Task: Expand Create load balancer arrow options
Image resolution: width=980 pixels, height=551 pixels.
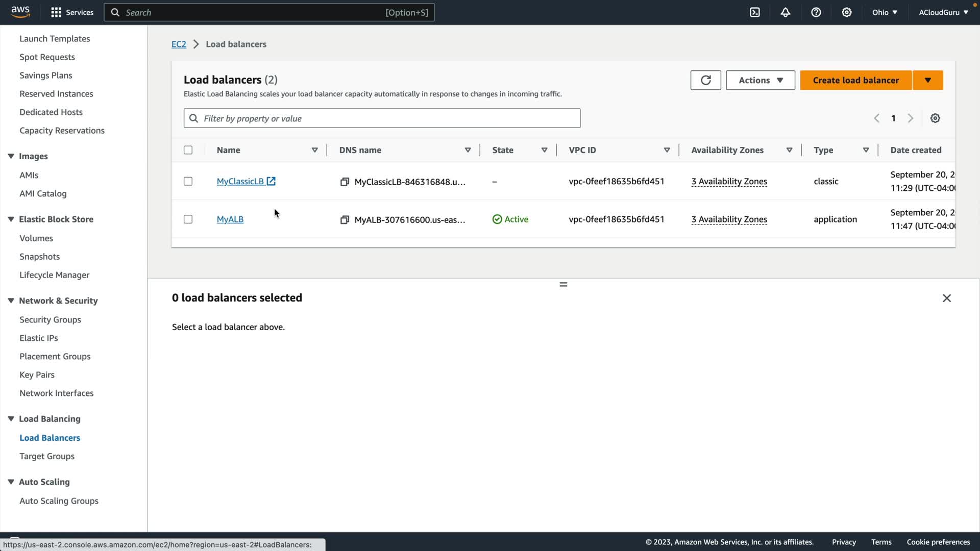Action: [927, 80]
